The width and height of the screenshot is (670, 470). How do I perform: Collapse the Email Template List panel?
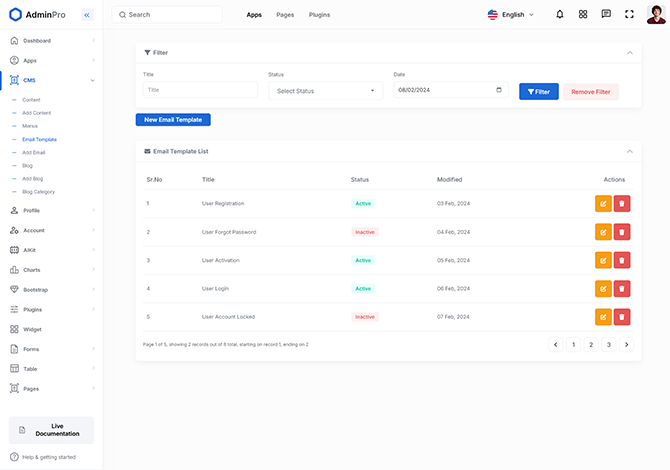pos(629,151)
